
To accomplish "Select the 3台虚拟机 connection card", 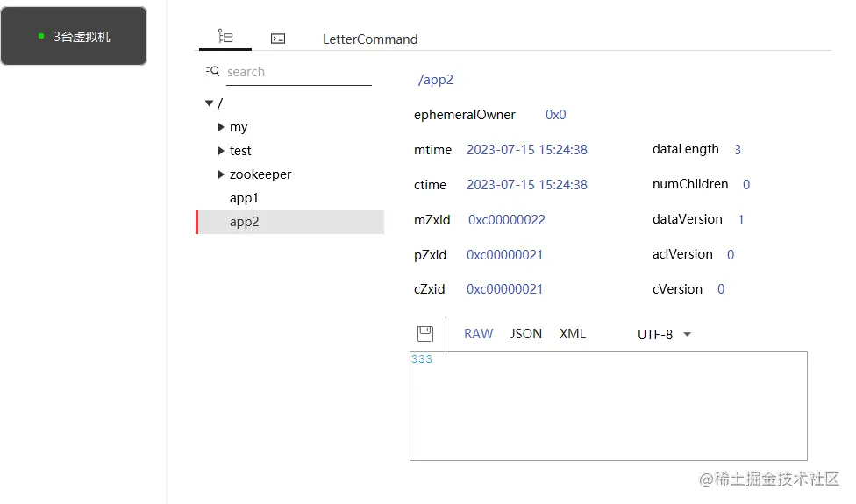I will tap(74, 36).
